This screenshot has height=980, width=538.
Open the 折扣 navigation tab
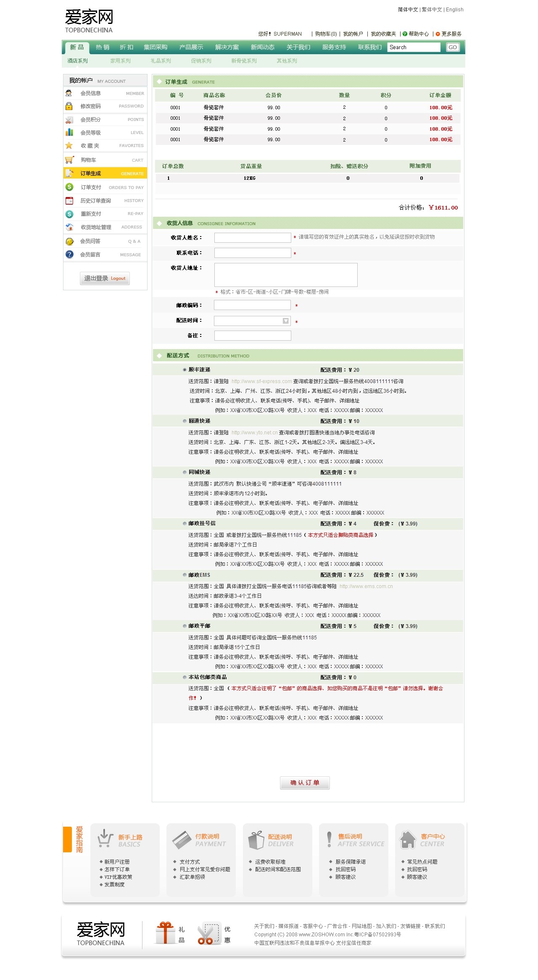pyautogui.click(x=127, y=47)
